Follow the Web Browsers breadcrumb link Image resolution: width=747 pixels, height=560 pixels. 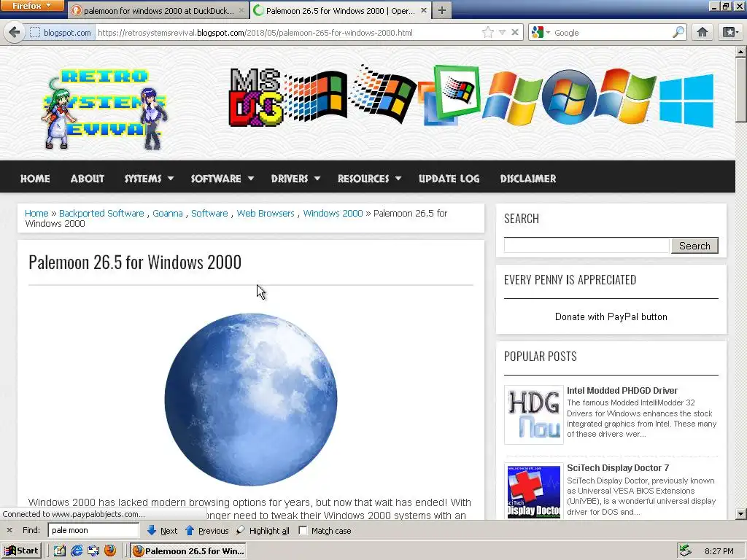[266, 214]
